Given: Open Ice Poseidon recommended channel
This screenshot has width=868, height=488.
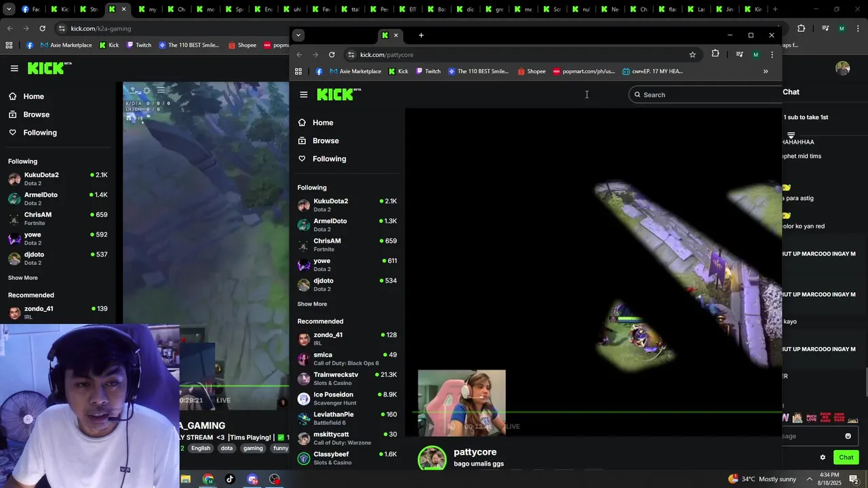Looking at the screenshot, I should pyautogui.click(x=347, y=399).
